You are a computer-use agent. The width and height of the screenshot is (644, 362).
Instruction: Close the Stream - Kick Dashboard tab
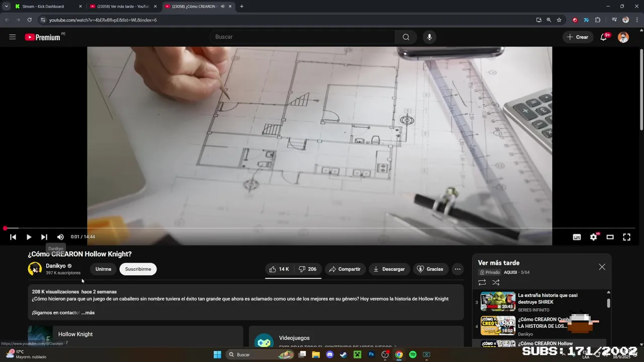[x=80, y=7]
